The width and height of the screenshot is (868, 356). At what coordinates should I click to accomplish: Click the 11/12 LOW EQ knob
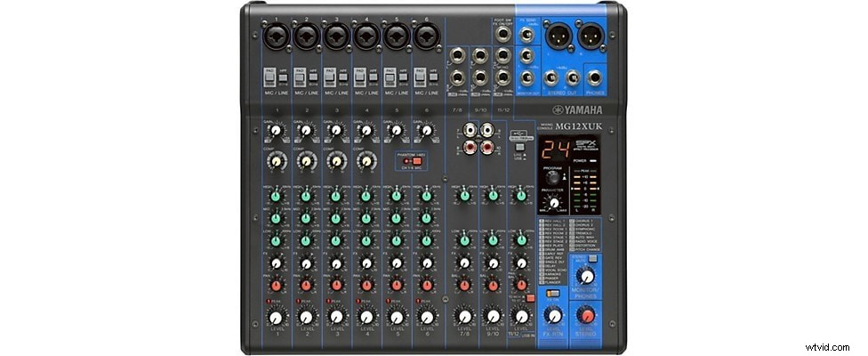521,240
